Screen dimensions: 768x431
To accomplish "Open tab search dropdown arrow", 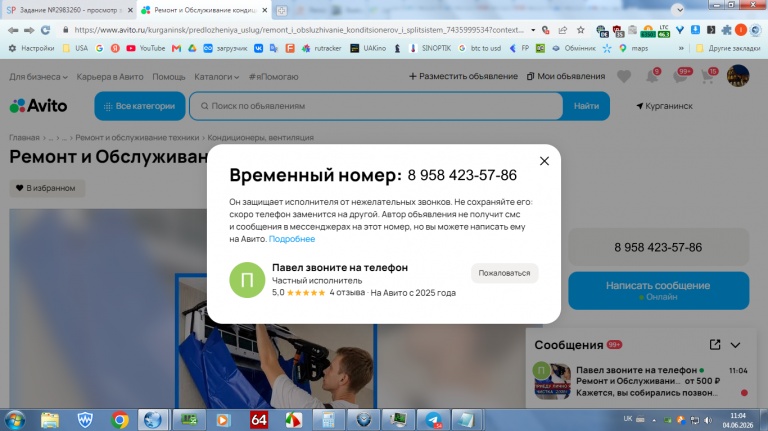I will click(679, 9).
